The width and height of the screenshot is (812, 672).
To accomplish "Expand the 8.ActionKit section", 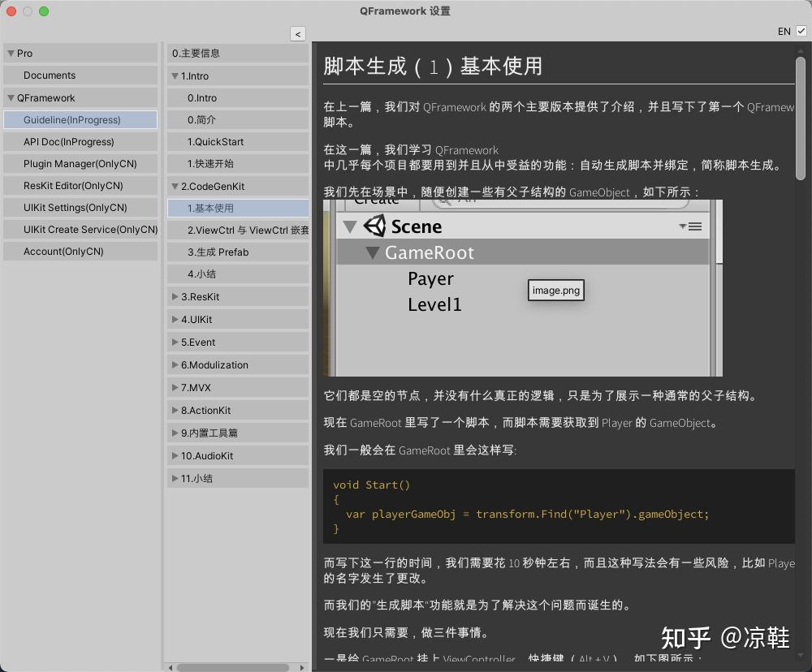I will 175,410.
